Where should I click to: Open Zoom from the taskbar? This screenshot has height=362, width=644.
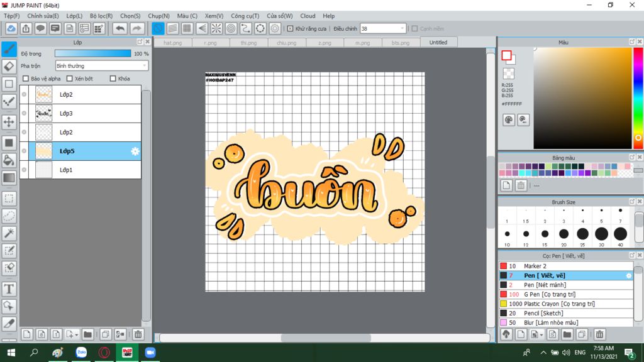point(150,353)
